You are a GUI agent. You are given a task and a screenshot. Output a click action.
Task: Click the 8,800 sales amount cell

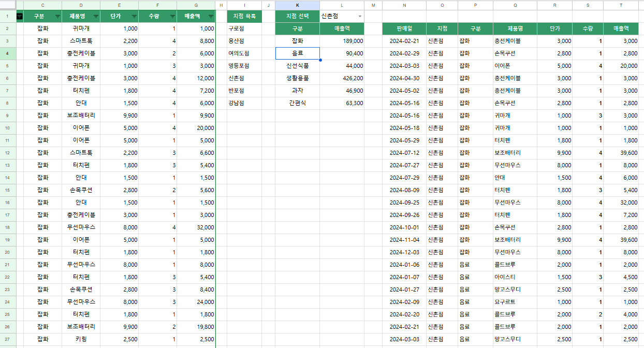196,41
